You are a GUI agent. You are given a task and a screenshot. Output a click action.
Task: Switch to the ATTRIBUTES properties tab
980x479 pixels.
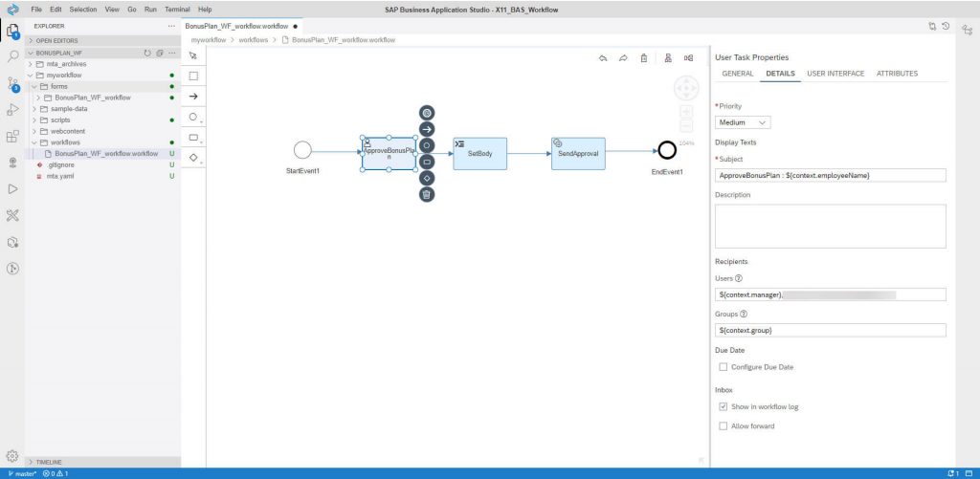tap(897, 74)
